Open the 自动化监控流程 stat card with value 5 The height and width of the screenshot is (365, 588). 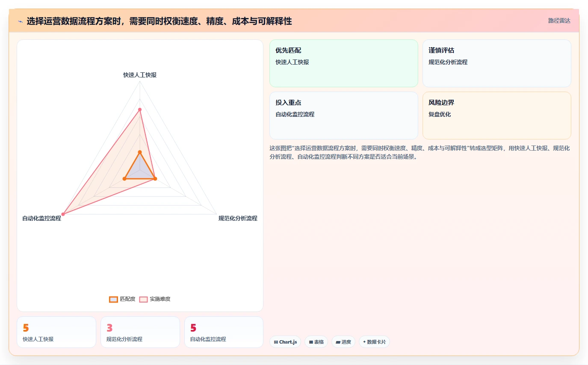pos(224,332)
